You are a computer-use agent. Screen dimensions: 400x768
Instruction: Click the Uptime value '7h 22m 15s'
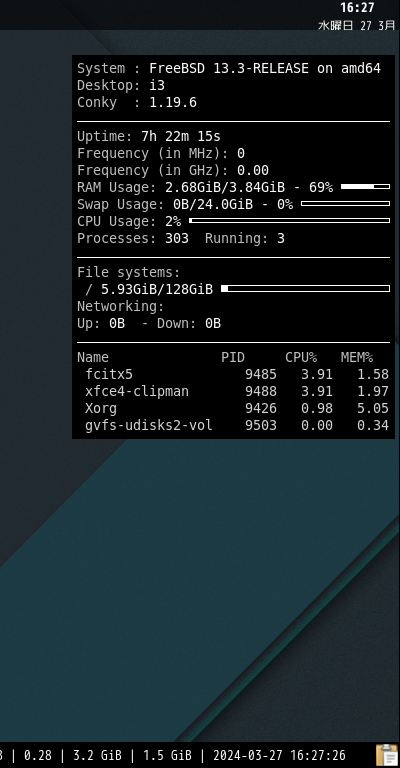coord(181,136)
